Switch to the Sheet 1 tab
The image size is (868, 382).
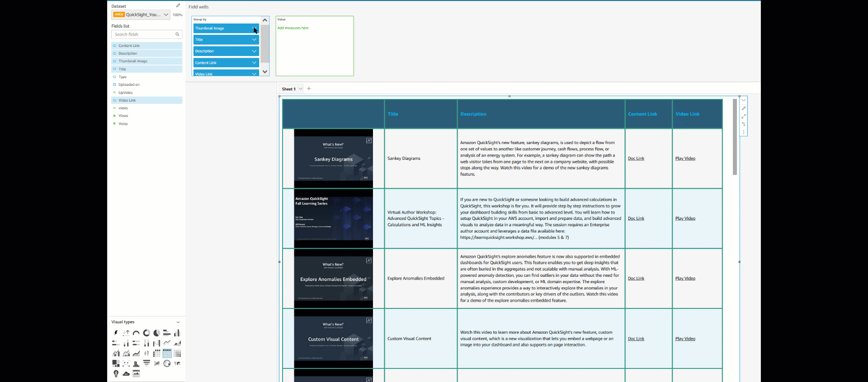[288, 89]
